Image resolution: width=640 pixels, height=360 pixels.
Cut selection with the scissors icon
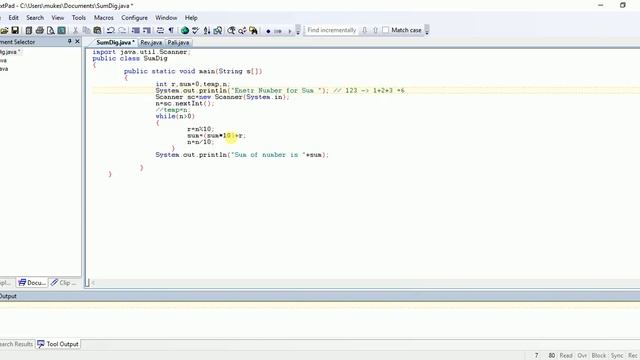point(75,30)
